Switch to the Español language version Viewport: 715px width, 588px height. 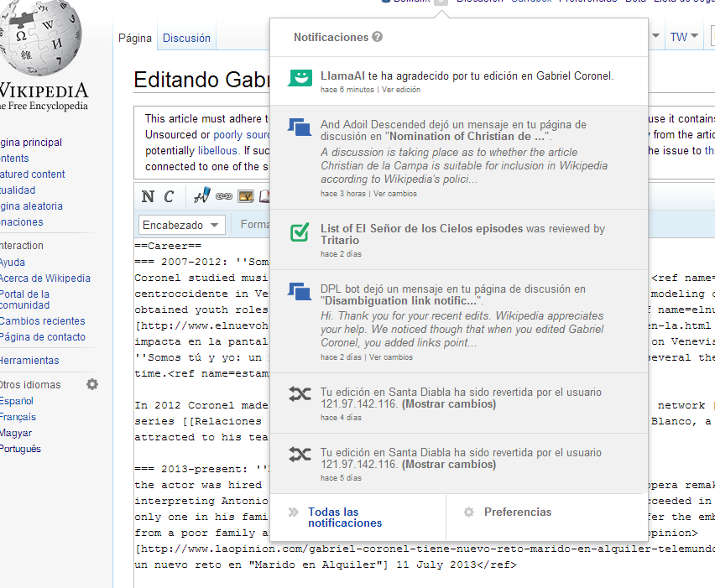[x=17, y=401]
